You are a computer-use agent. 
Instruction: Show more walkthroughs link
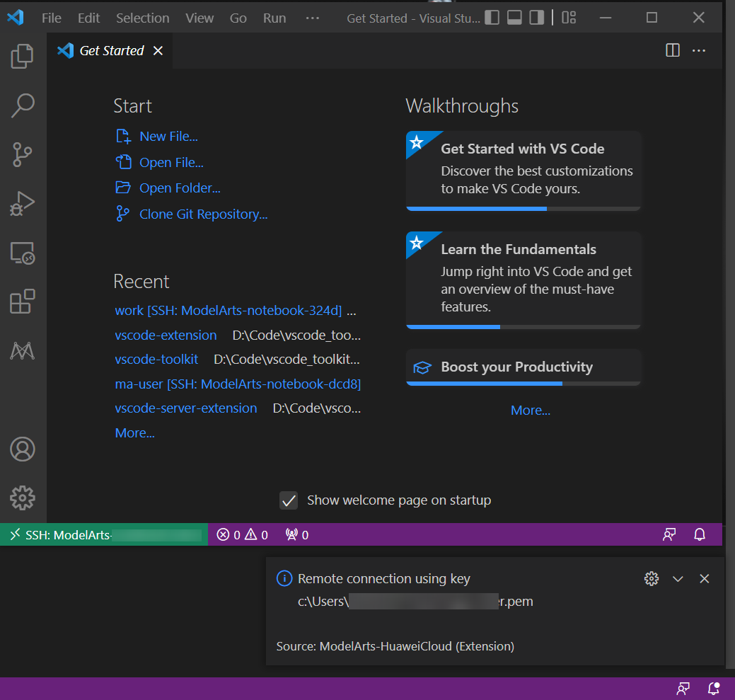coord(530,411)
